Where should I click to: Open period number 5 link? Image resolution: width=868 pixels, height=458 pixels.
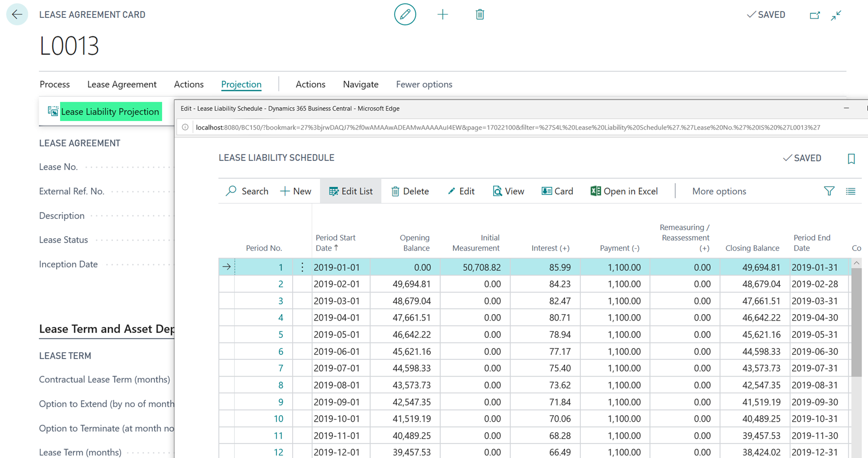(280, 334)
